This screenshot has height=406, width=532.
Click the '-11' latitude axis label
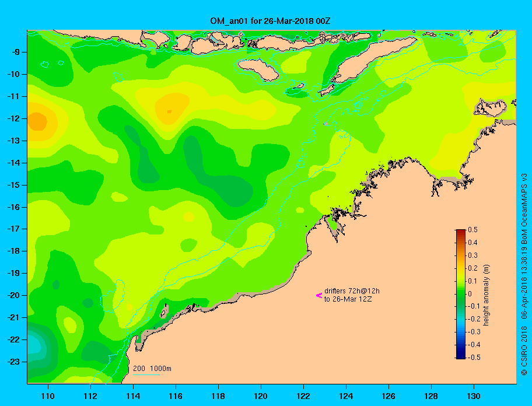pos(14,96)
